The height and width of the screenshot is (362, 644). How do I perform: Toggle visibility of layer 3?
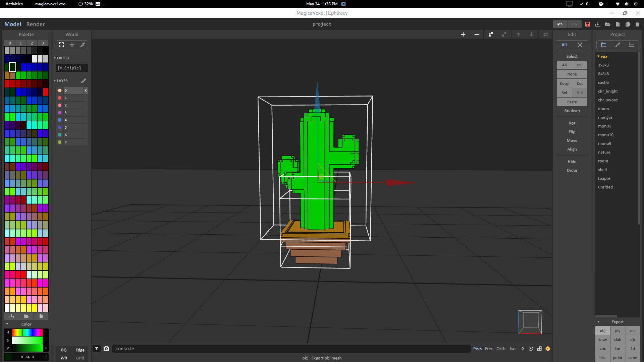pos(60,112)
